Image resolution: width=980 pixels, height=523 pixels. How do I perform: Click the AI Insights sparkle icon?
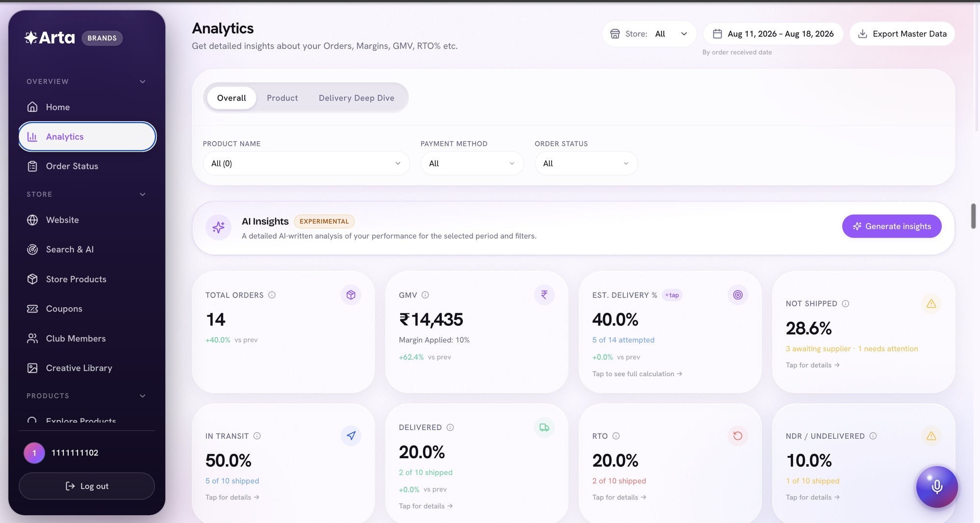click(218, 227)
